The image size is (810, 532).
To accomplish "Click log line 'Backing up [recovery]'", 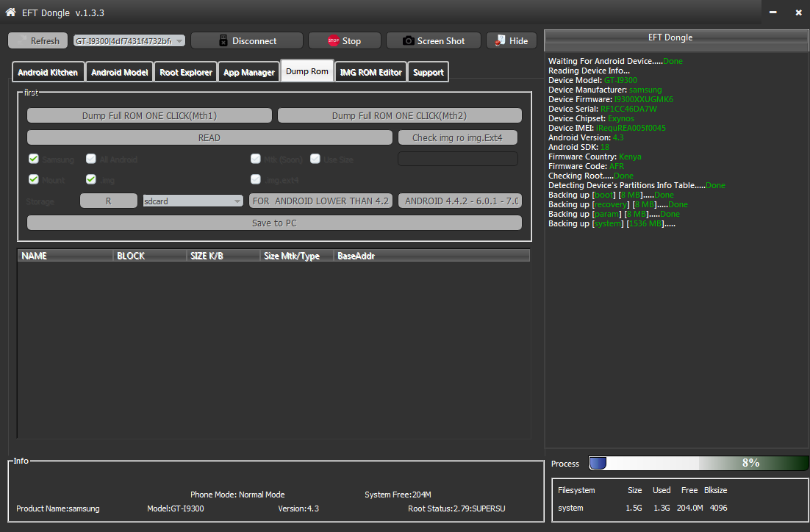I will click(618, 204).
